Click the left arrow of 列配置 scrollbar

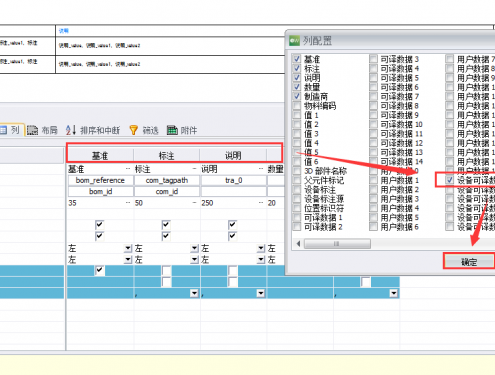click(x=298, y=244)
